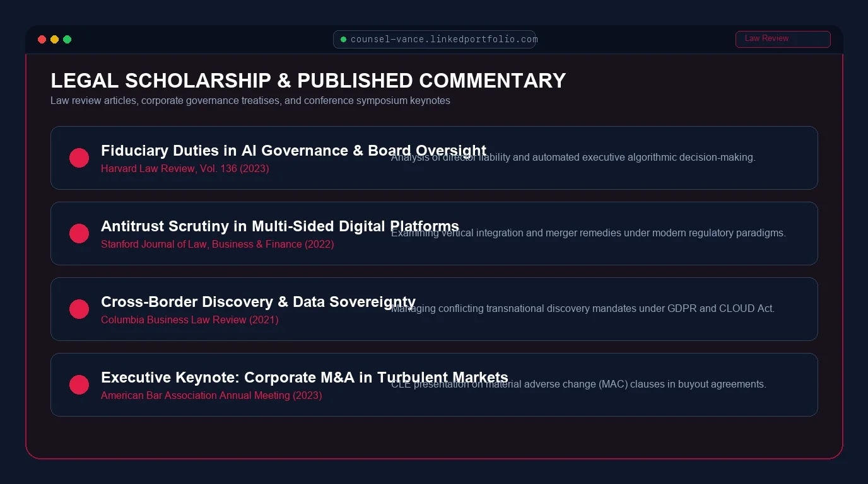Click the counsel-vance.linkedportfolio.com address bar
Viewport: 868px width, 484px height.
pyautogui.click(x=435, y=39)
